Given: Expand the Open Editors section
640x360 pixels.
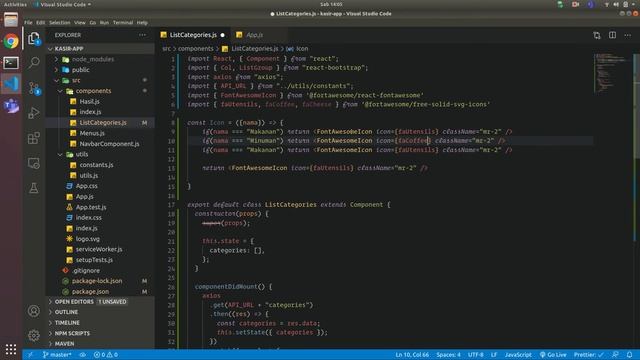Looking at the screenshot, I should point(74,302).
